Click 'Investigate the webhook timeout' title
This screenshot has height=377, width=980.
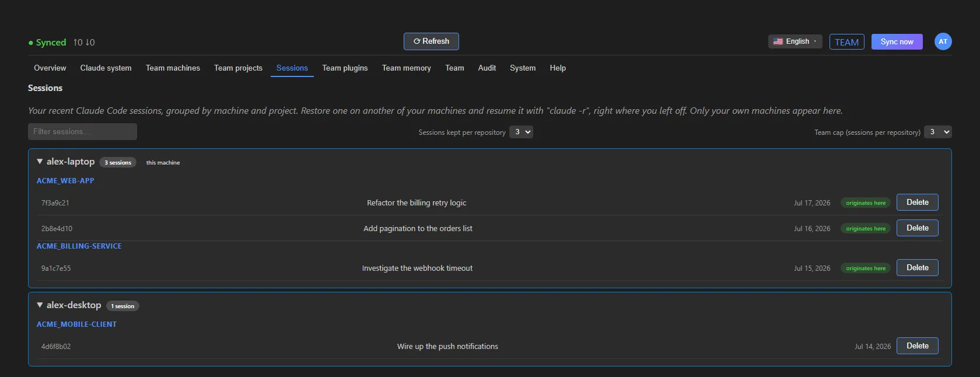(417, 268)
